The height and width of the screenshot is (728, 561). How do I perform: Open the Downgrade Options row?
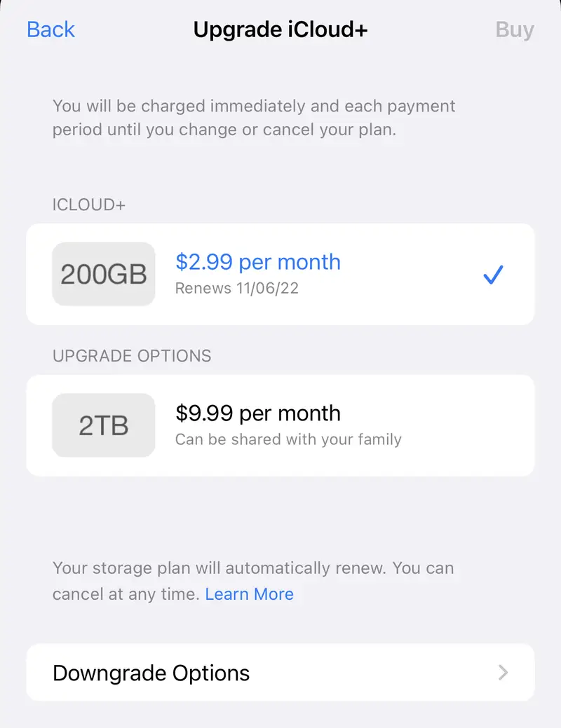(151, 673)
